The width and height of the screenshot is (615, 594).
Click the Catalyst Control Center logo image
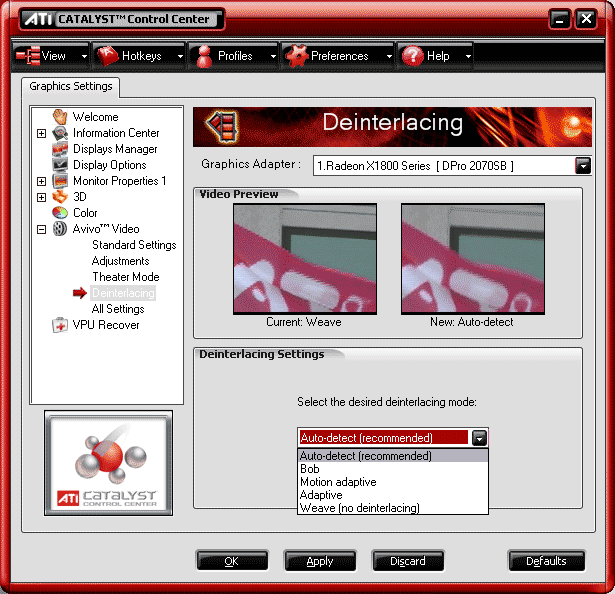pyautogui.click(x=108, y=463)
